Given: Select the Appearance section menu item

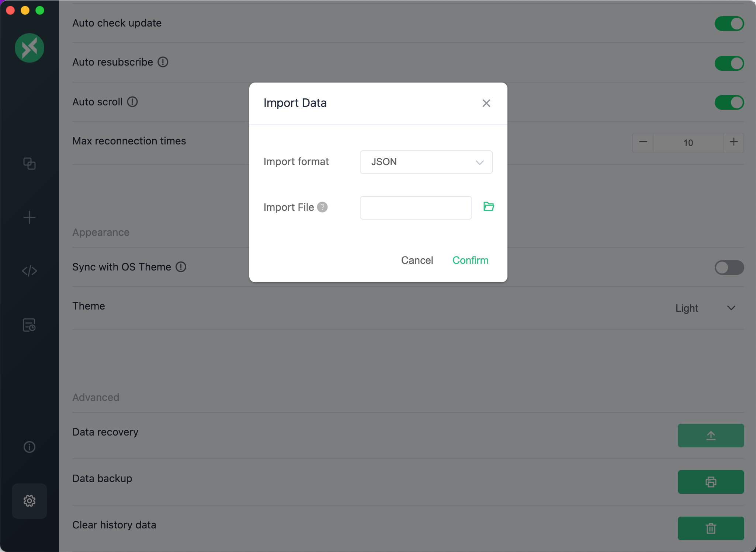Looking at the screenshot, I should 101,232.
